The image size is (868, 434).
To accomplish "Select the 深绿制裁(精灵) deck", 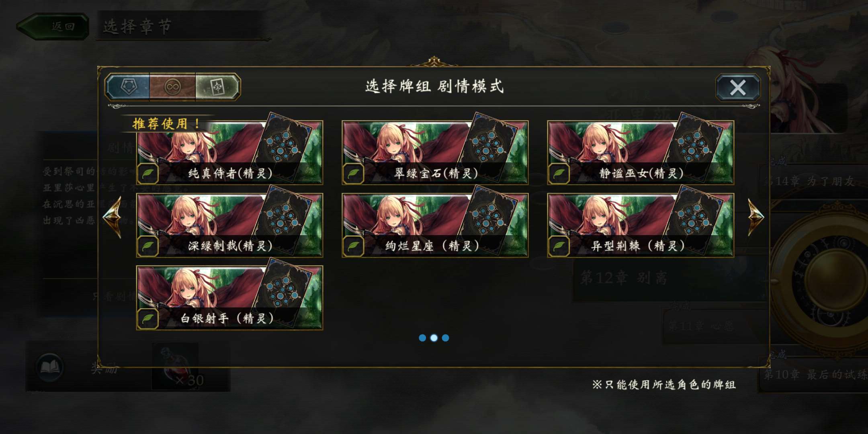I will coord(229,225).
